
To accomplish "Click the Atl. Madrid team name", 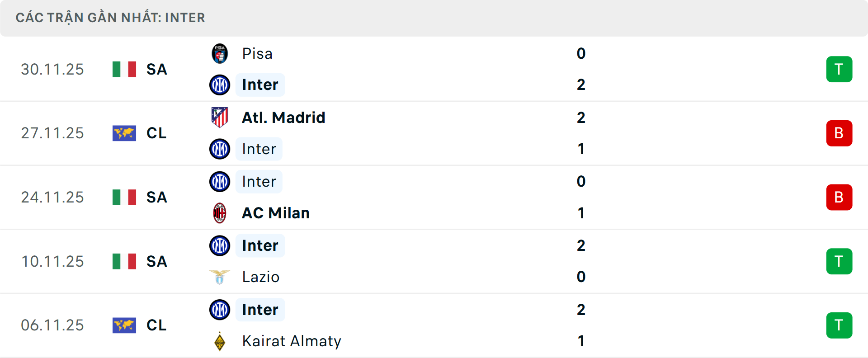I will coord(283,117).
